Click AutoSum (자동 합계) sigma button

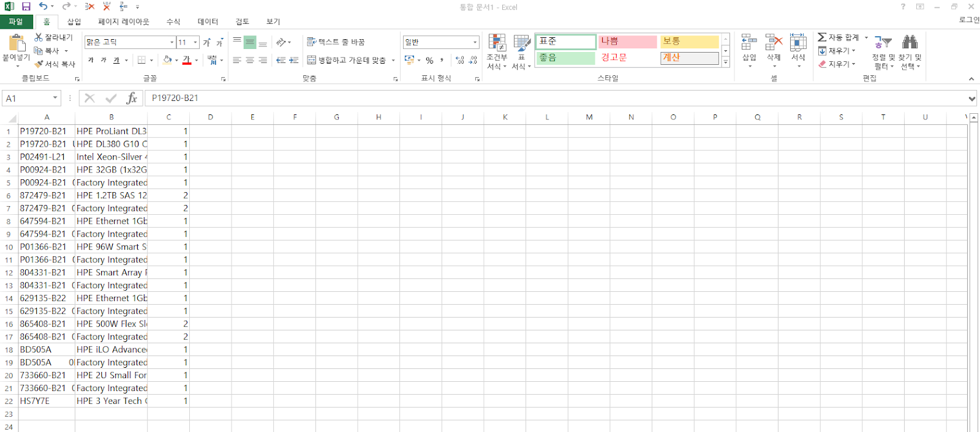(838, 37)
